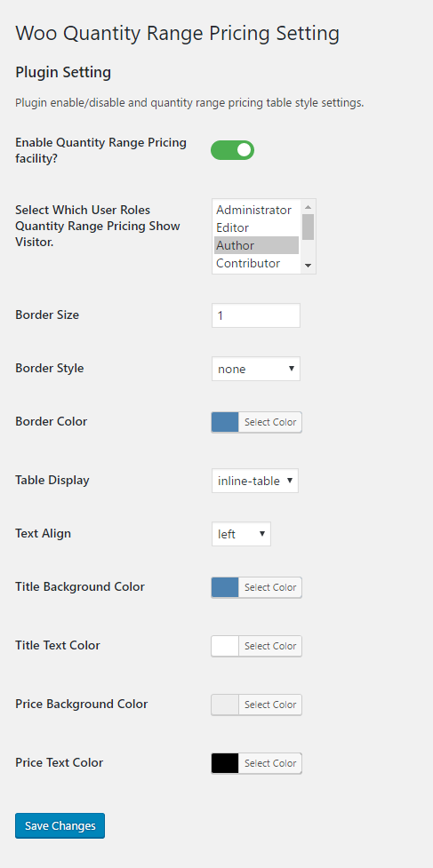The width and height of the screenshot is (433, 868).
Task: Click the user roles list scroll-down arrow
Action: (308, 267)
